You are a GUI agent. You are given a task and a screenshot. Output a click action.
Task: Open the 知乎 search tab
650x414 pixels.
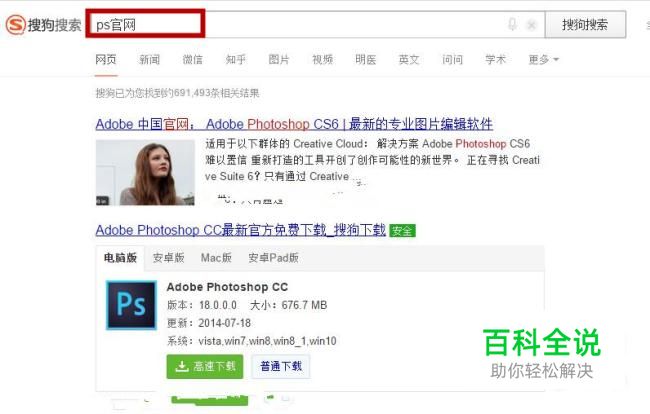click(235, 60)
